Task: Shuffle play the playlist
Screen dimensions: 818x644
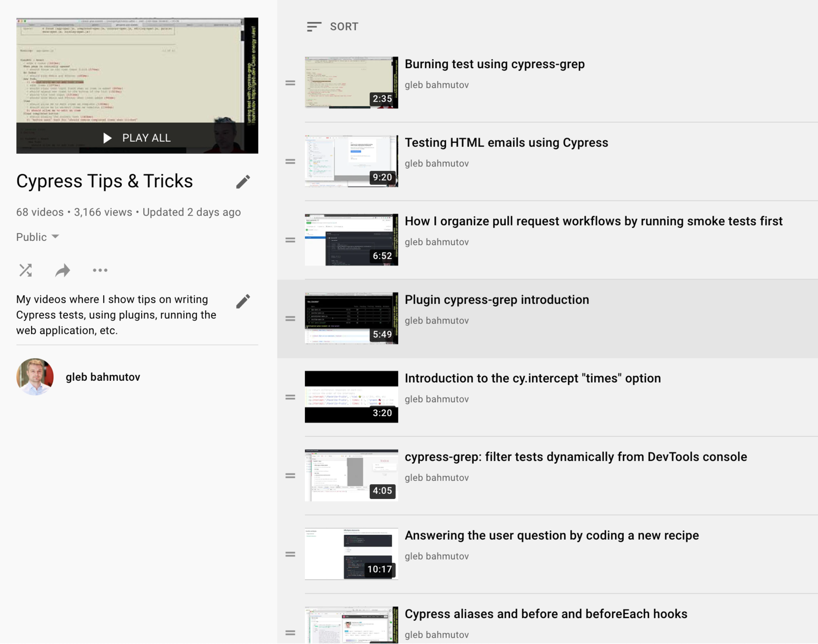Action: (25, 270)
